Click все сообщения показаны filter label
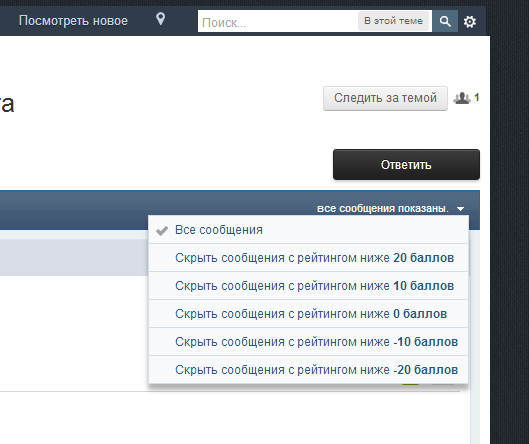 [x=383, y=209]
